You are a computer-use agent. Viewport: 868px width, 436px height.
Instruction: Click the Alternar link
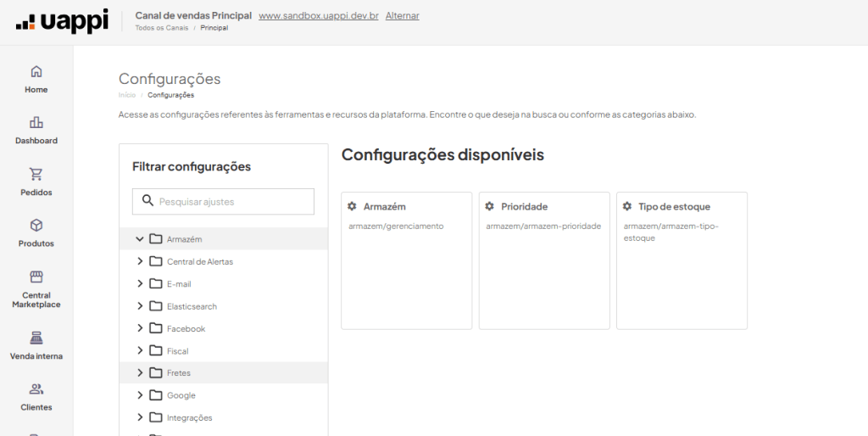403,15
